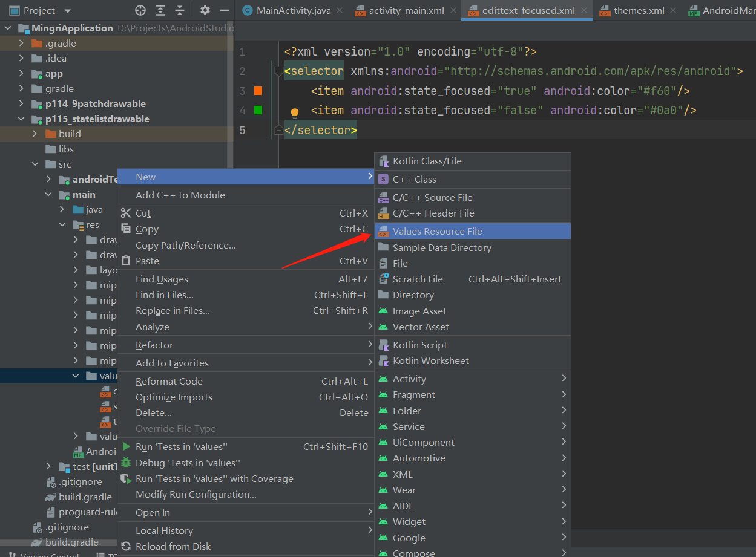Select Scratch File item
Image resolution: width=756 pixels, height=557 pixels.
point(473,279)
